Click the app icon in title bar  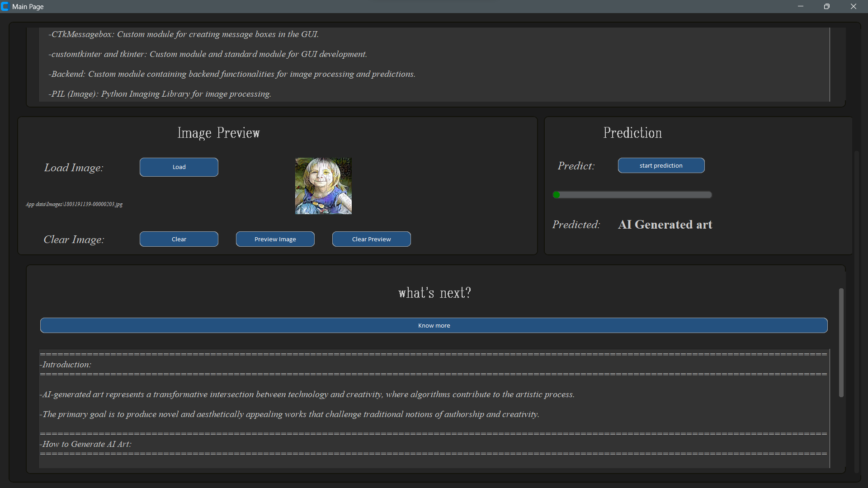coord(5,6)
